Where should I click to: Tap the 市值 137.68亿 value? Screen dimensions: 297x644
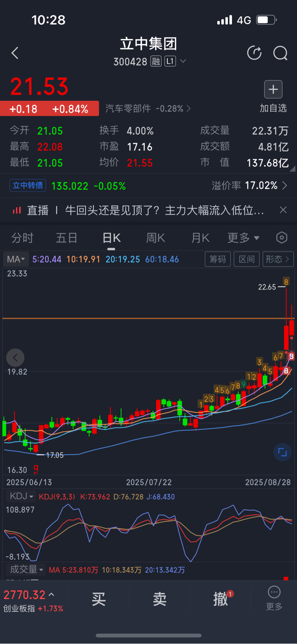pos(268,163)
